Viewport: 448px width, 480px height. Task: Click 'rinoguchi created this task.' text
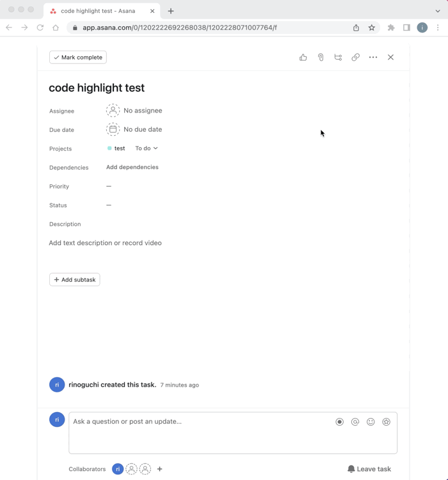(x=113, y=385)
